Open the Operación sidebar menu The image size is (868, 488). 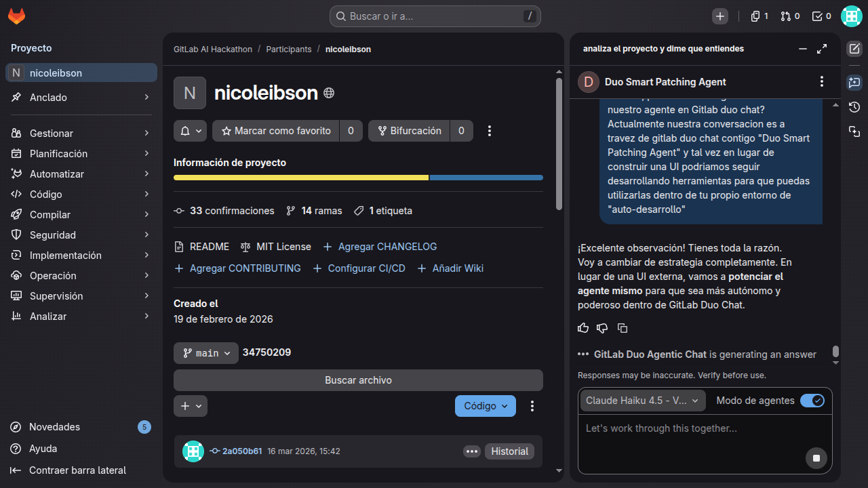81,276
